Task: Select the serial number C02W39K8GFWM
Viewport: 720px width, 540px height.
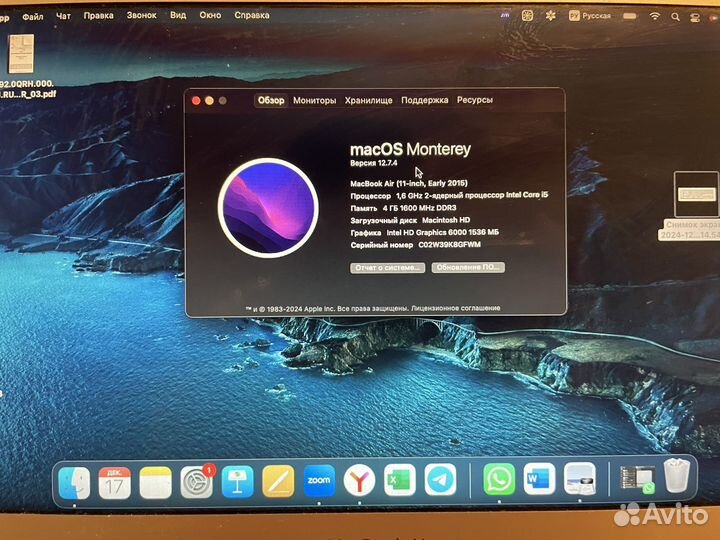Action: pyautogui.click(x=450, y=245)
